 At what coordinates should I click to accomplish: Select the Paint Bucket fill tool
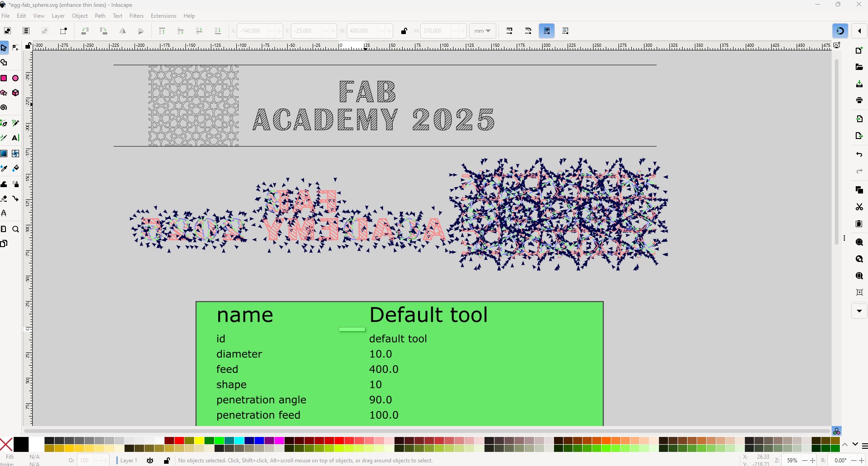coord(15,169)
